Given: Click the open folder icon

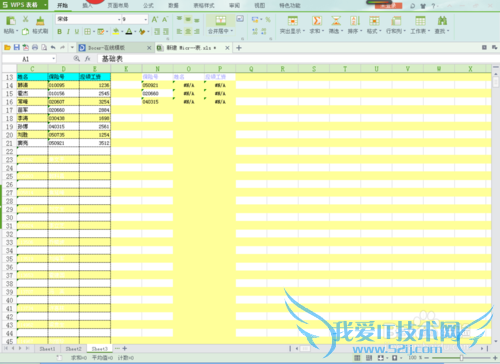Looking at the screenshot, I should click(7, 48).
